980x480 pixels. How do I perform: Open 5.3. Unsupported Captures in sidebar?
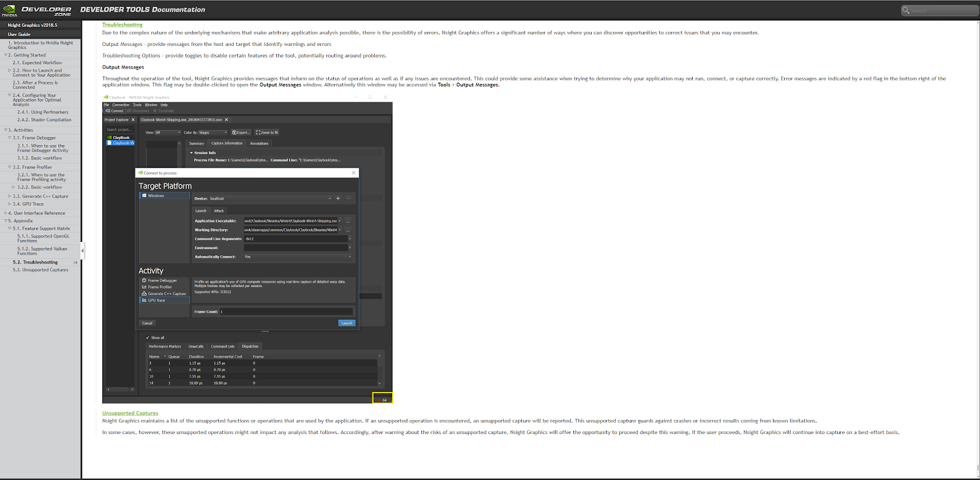click(40, 270)
